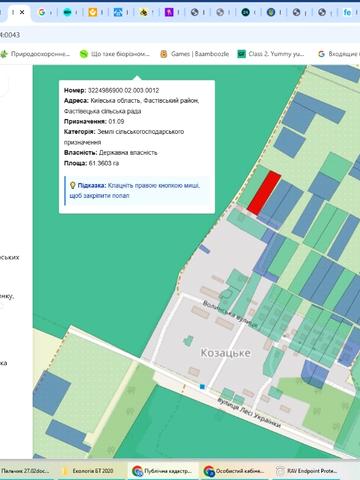Screen dimensions: 360x480
Task: Open the 'Екологія БТ 2020' taskbar folder
Action: click(90, 471)
